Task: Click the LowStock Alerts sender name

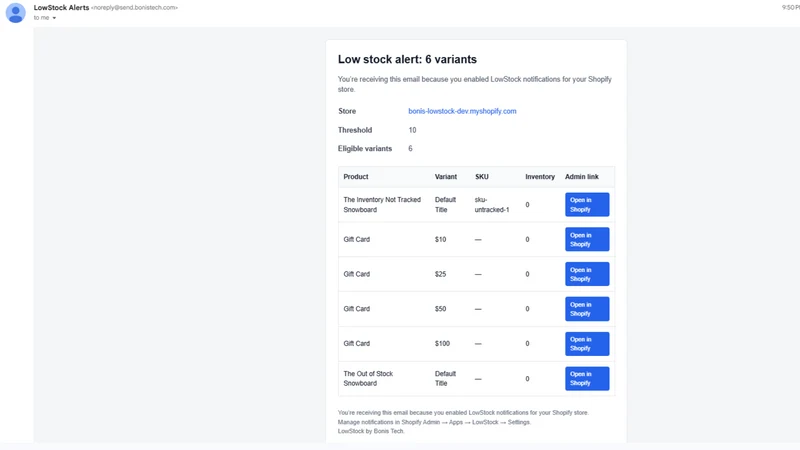Action: (61, 8)
